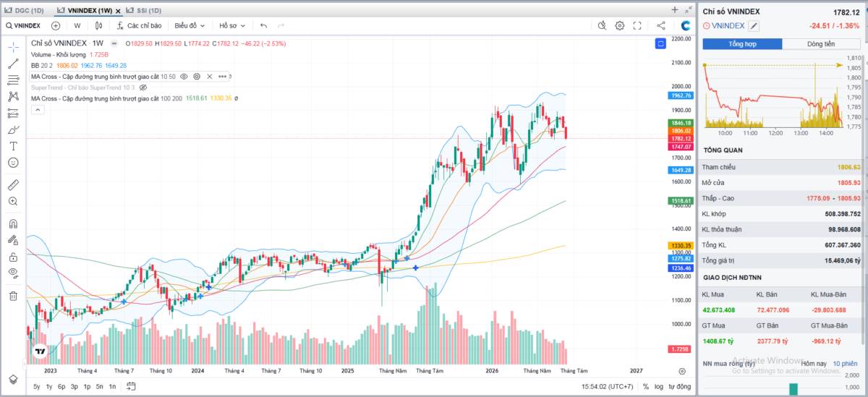Activate the zoom in tool

coord(13,201)
